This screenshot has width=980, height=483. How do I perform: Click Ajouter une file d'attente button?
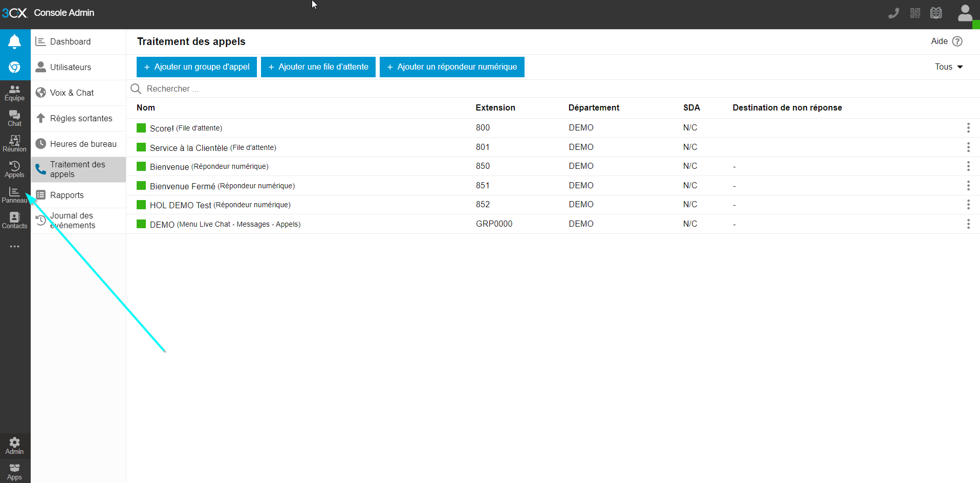[318, 67]
